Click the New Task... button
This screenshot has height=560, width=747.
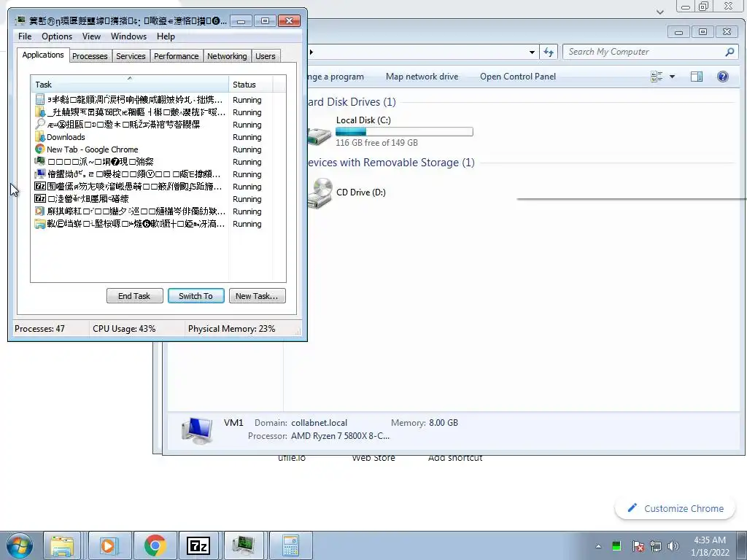pyautogui.click(x=257, y=296)
